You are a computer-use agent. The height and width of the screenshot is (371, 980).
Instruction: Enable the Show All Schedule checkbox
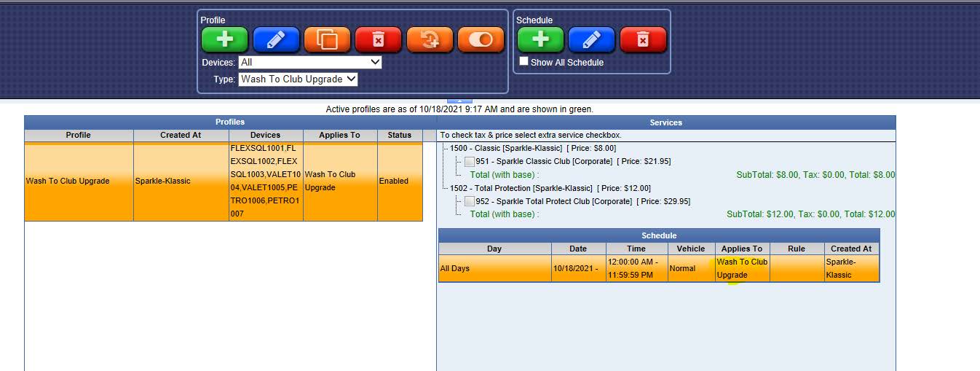click(x=523, y=62)
